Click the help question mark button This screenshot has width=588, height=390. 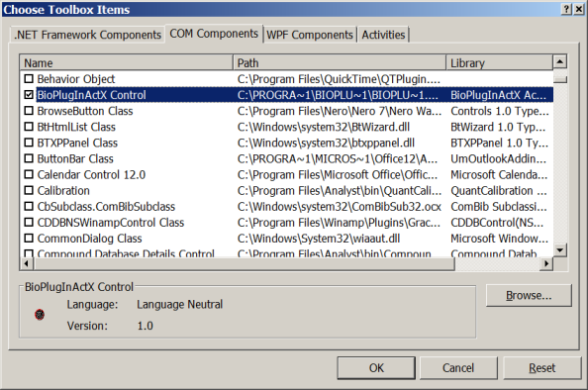tap(566, 9)
